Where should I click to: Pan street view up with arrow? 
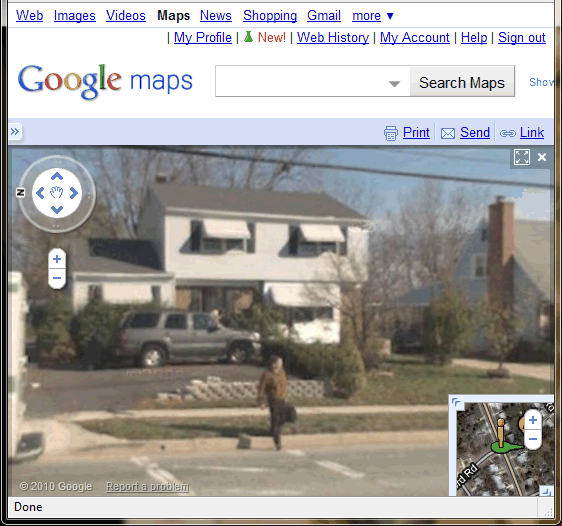(57, 176)
